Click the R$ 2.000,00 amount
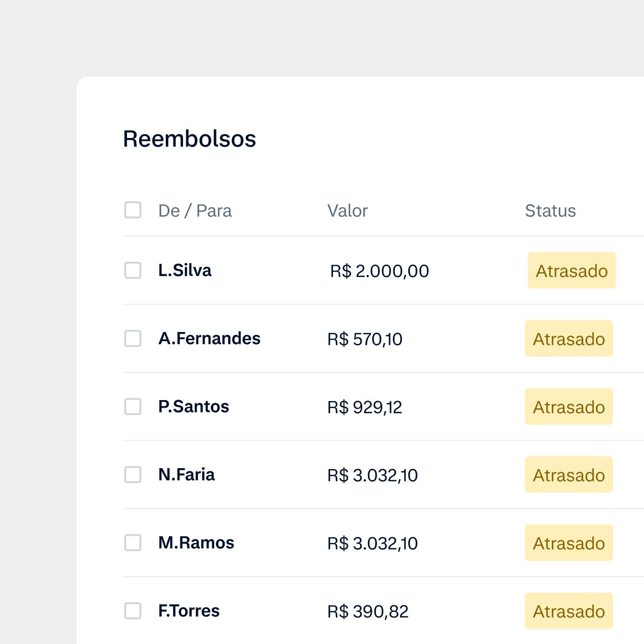Screen dimensions: 644x644 pyautogui.click(x=379, y=271)
